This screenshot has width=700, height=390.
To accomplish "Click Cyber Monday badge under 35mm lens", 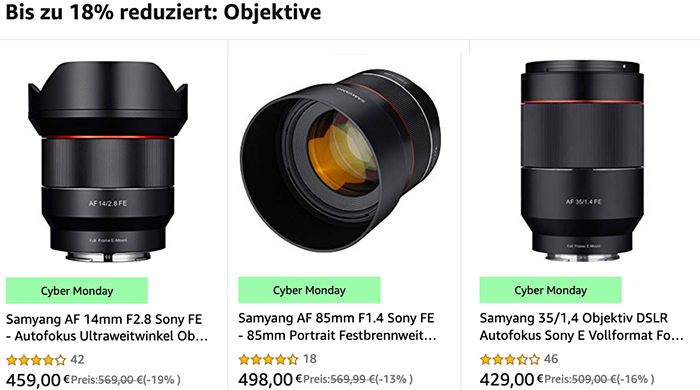I will [550, 290].
